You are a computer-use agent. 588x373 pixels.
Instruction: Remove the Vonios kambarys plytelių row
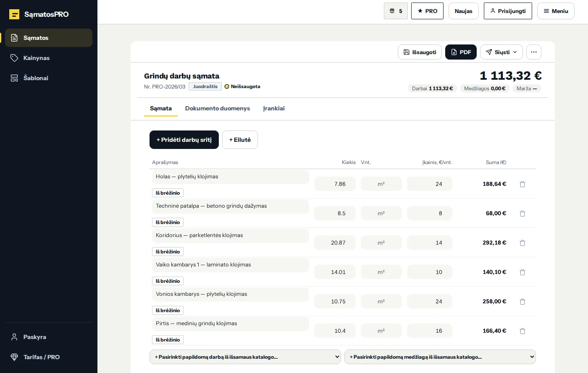coord(522,302)
